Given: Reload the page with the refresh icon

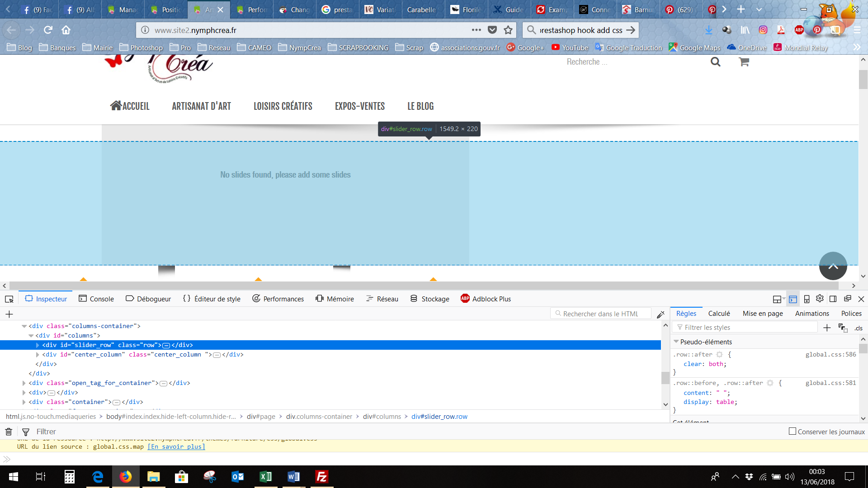Looking at the screenshot, I should (48, 30).
